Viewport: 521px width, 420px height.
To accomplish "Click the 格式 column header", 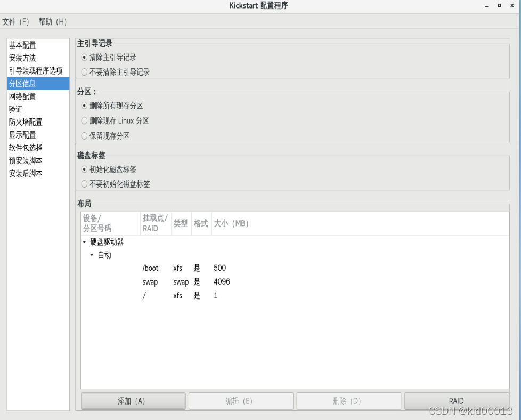I will click(x=201, y=223).
